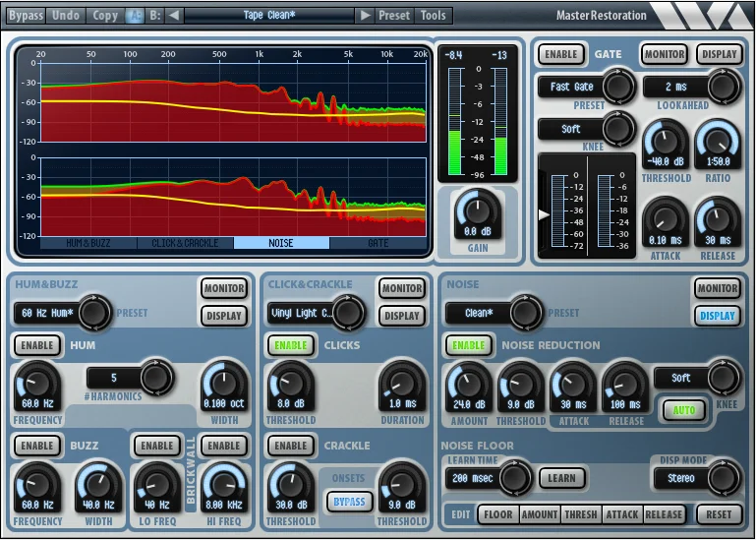Switch display to GATE tab

[378, 243]
